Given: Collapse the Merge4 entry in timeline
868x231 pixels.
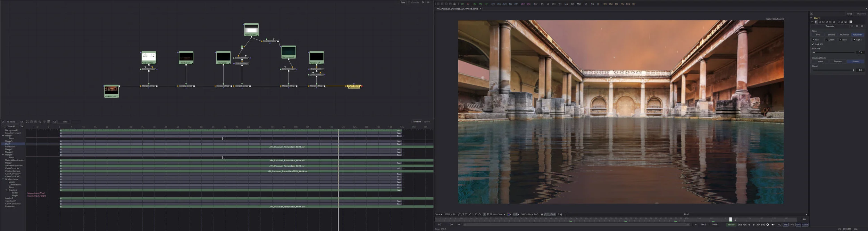Looking at the screenshot, I should point(3,136).
